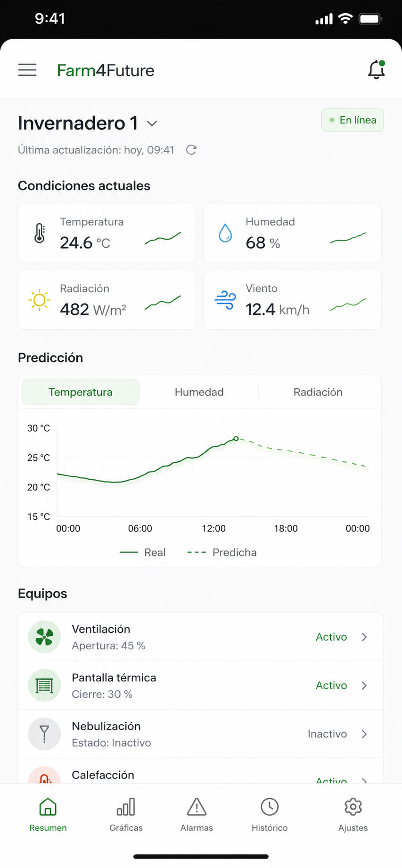
Task: Go to Alarmas in bottom navigation
Action: tap(197, 815)
